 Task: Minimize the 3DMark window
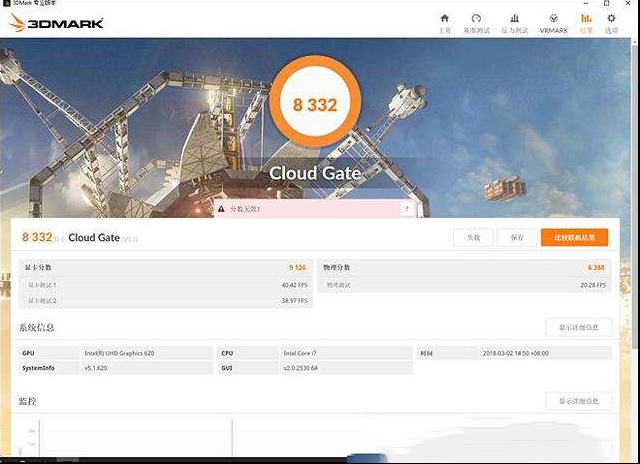[x=586, y=3]
